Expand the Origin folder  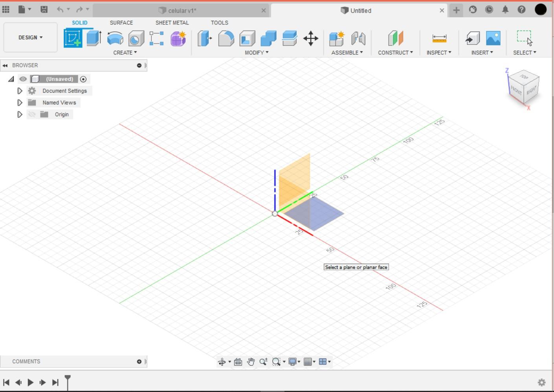tap(20, 114)
